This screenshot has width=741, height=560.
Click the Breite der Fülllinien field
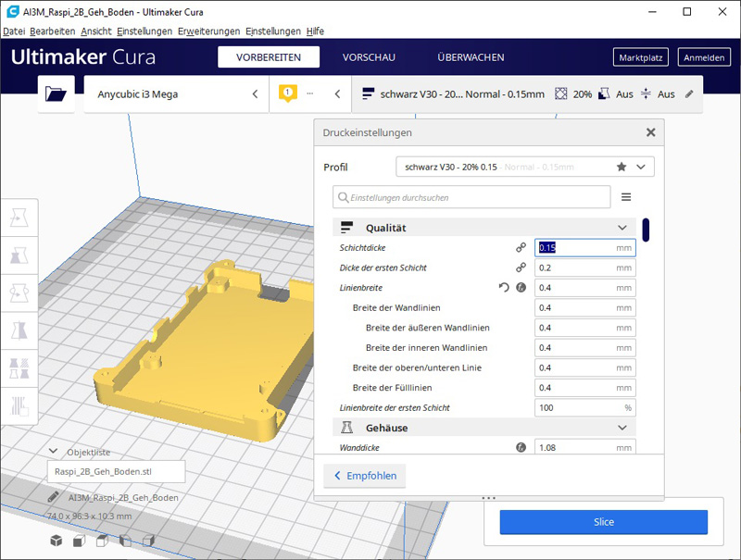pos(585,388)
